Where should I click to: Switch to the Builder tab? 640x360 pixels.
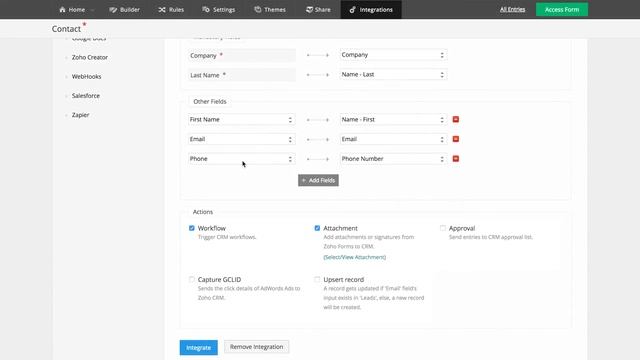click(x=124, y=9)
